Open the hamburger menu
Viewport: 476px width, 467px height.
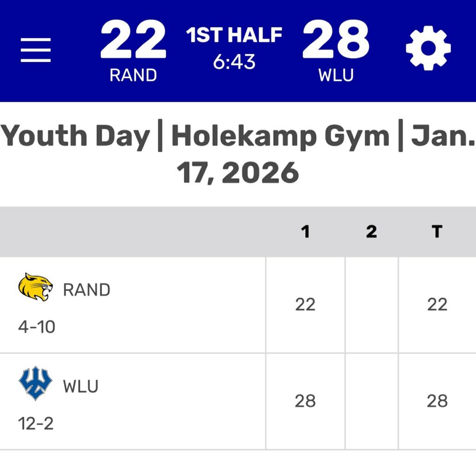coord(36,50)
